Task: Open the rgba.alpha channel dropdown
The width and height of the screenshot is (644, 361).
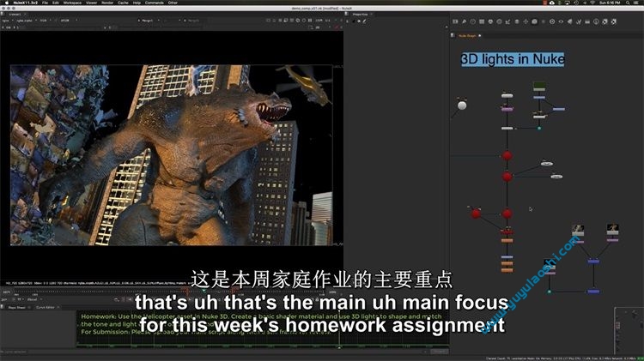Action: click(27, 20)
